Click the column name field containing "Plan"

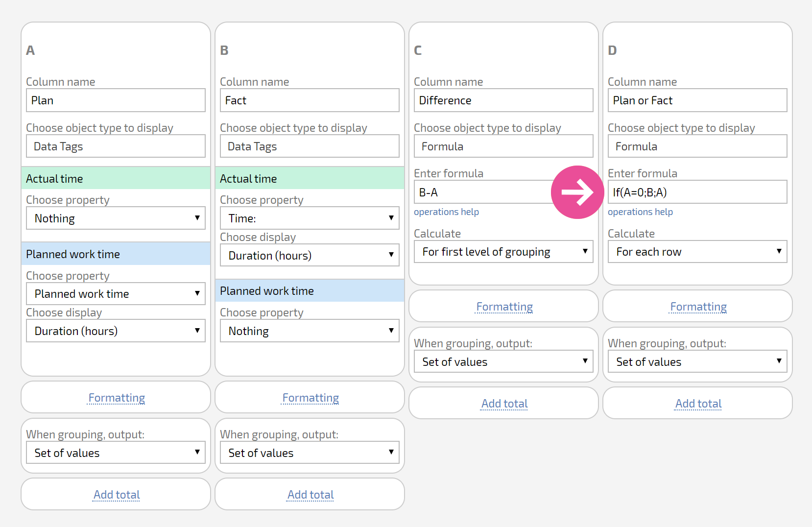116,100
